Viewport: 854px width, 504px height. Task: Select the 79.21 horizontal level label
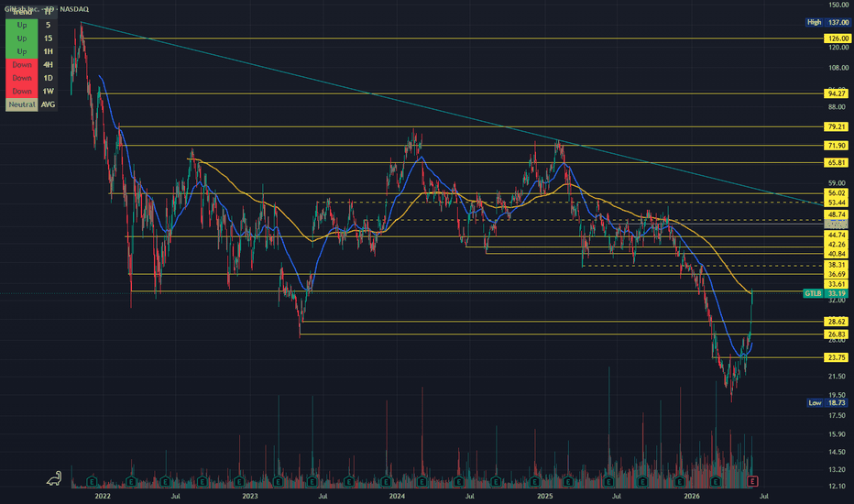[837, 127]
